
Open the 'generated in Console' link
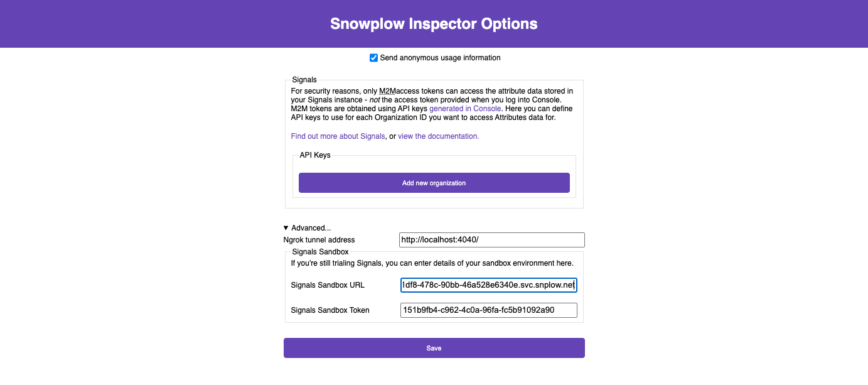464,108
